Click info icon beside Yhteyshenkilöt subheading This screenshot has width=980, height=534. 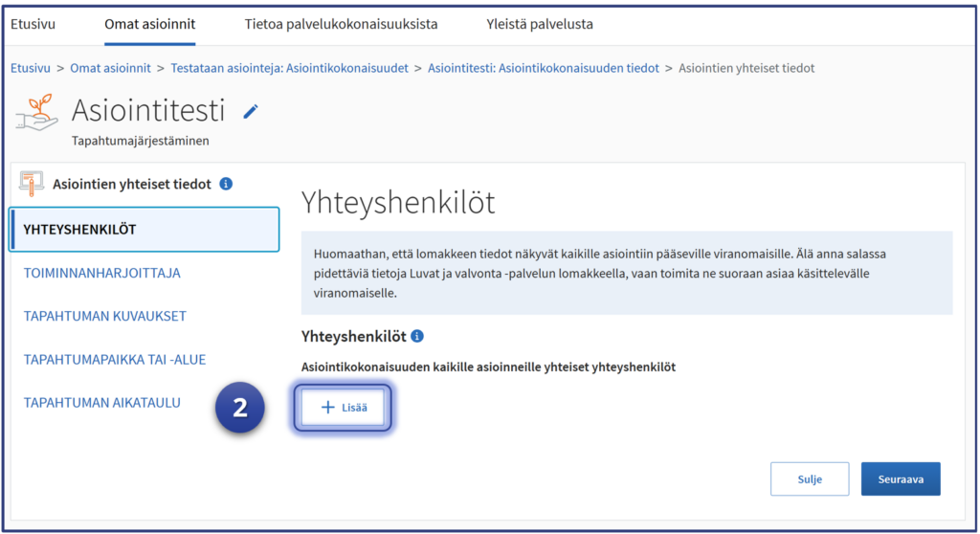417,337
